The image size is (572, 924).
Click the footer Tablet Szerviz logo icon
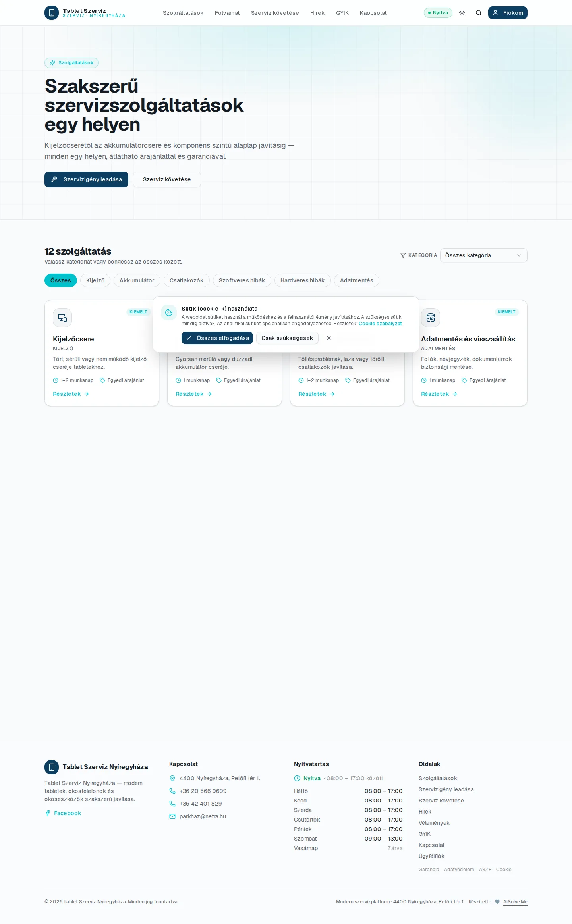point(52,767)
